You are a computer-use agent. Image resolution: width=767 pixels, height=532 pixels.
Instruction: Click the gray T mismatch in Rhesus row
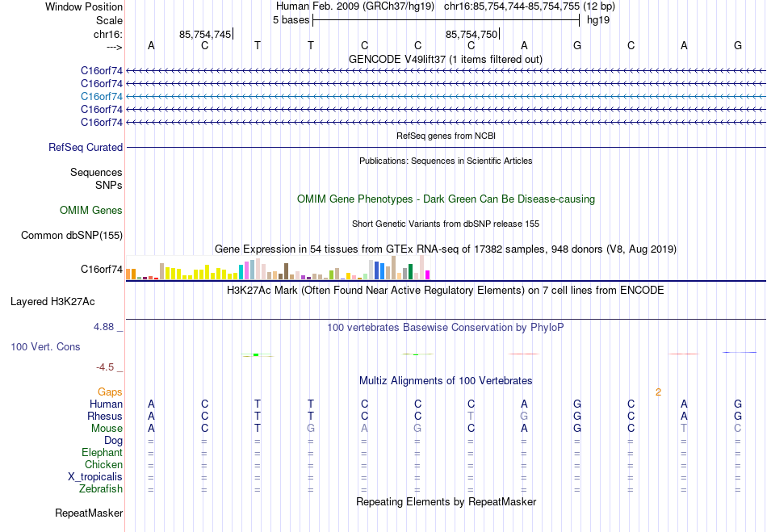click(x=471, y=416)
